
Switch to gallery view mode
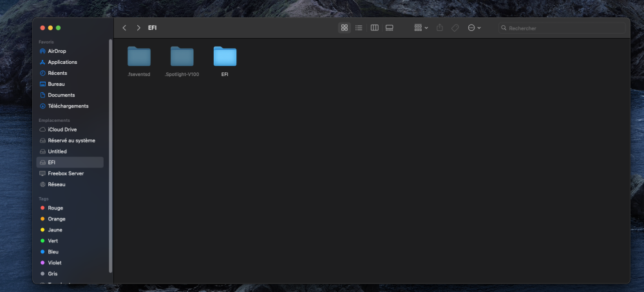pyautogui.click(x=390, y=28)
